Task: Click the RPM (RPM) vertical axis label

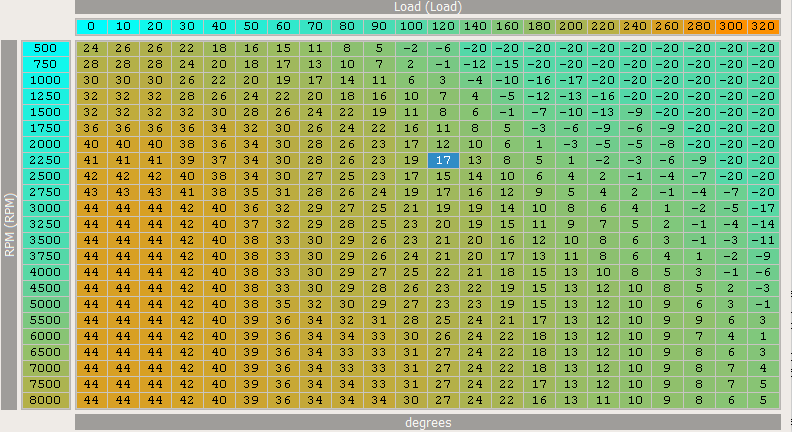Action: click(9, 225)
